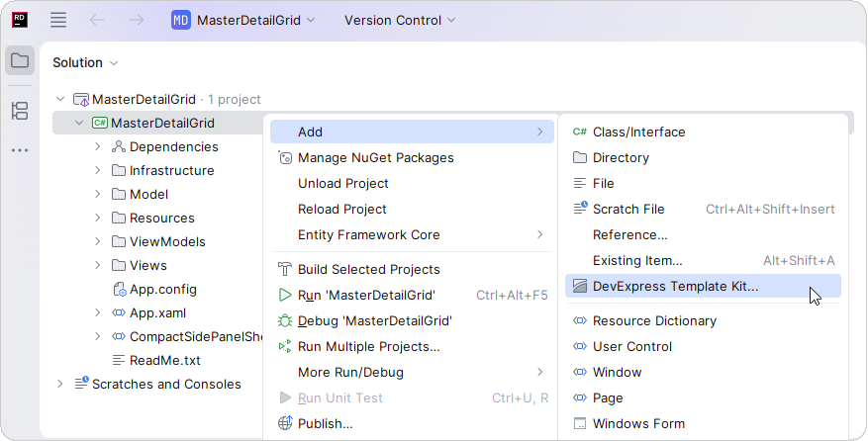The width and height of the screenshot is (868, 441).
Task: Click the Rider logo icon
Action: pos(20,20)
